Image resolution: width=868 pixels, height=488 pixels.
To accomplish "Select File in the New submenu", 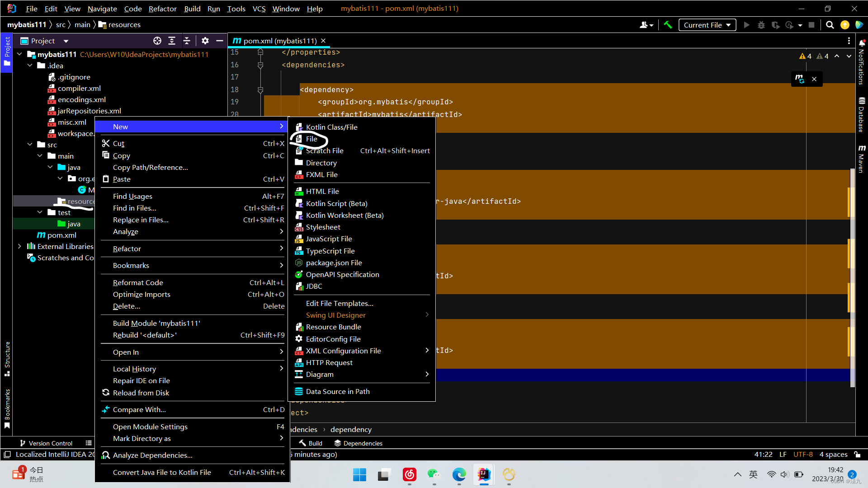I will click(x=311, y=139).
